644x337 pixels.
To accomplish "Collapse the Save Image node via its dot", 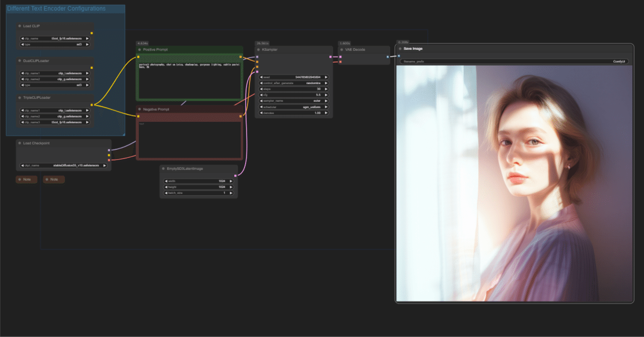I will pyautogui.click(x=400, y=48).
